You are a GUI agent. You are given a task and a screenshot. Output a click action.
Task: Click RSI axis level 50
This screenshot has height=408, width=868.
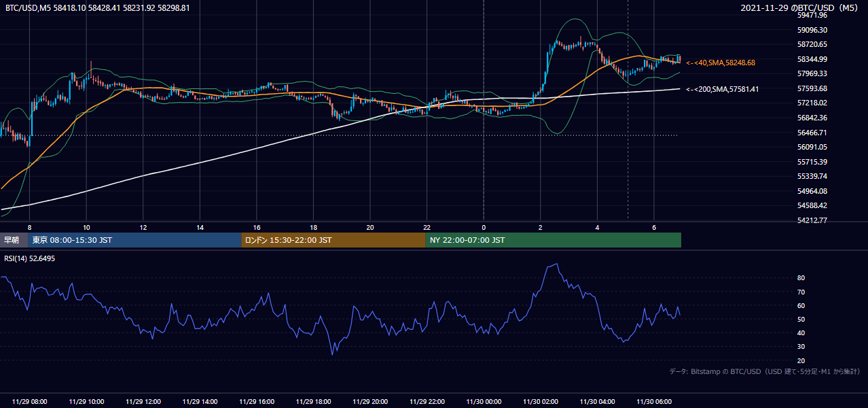point(801,319)
